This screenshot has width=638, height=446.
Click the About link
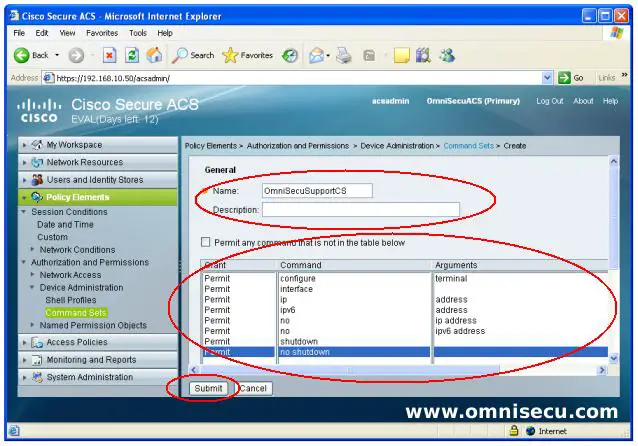point(583,101)
